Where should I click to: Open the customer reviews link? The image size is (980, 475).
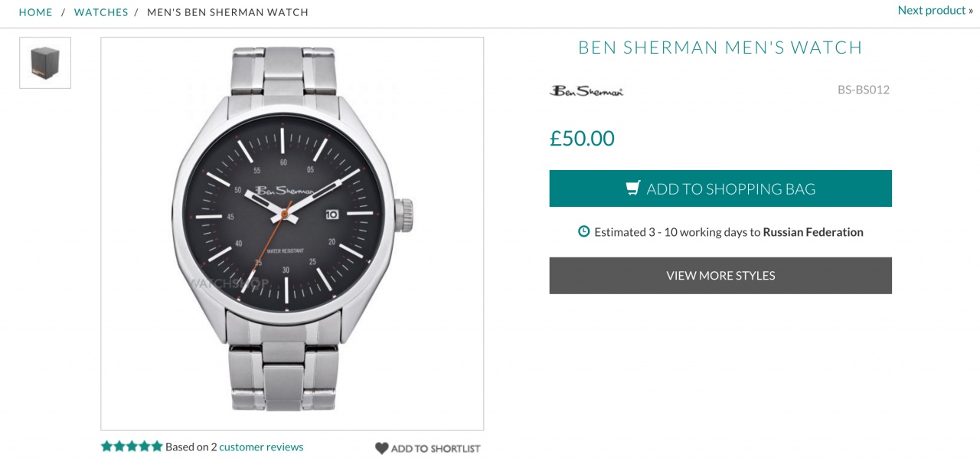(261, 447)
